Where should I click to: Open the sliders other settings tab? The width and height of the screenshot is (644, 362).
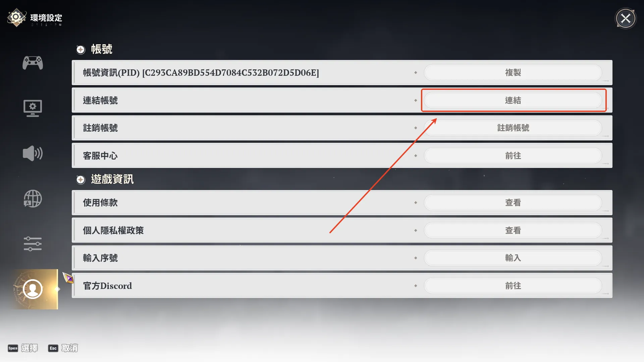(33, 244)
